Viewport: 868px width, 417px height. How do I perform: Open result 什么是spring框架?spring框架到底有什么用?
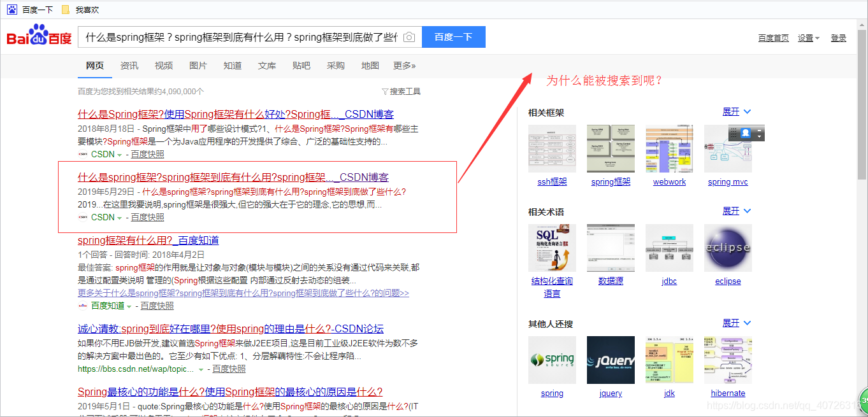click(233, 178)
